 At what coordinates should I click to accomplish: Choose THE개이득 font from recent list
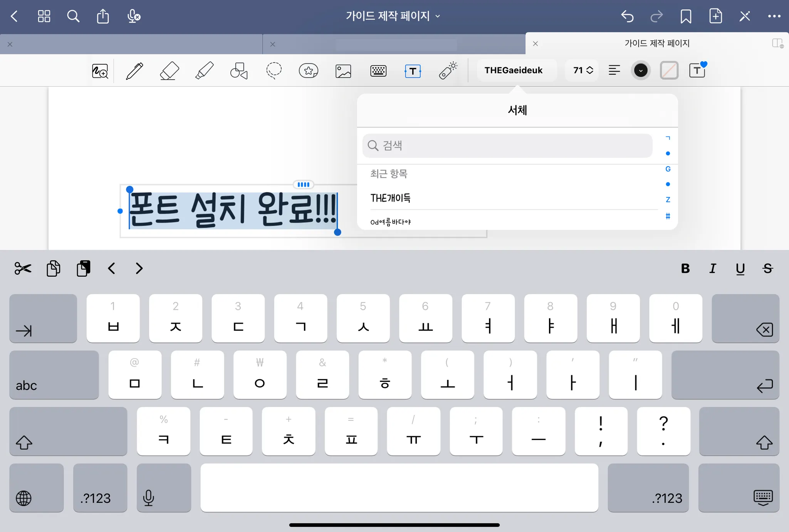[x=391, y=198]
